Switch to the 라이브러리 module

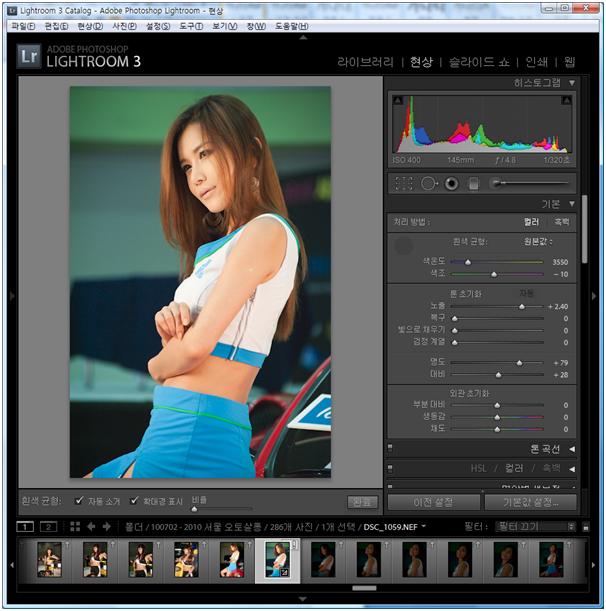pyautogui.click(x=366, y=62)
